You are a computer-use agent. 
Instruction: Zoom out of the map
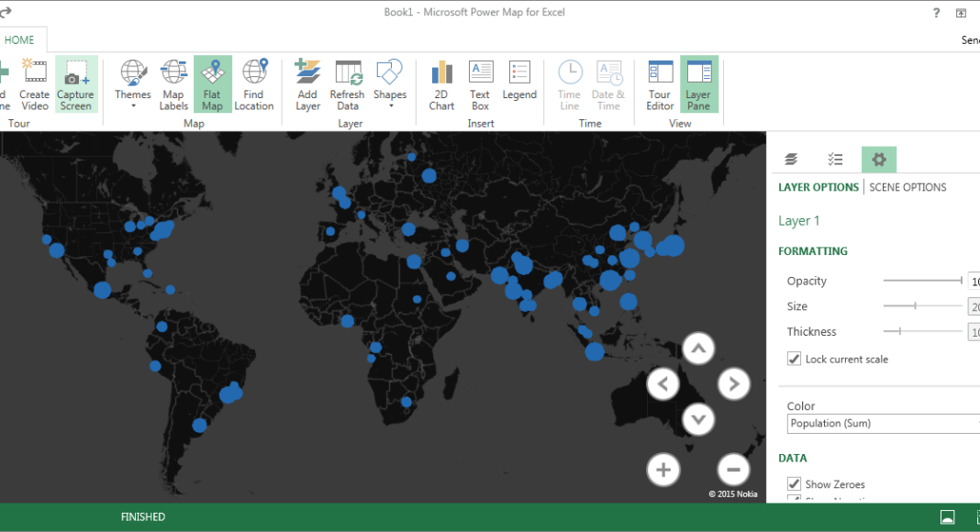(x=734, y=470)
